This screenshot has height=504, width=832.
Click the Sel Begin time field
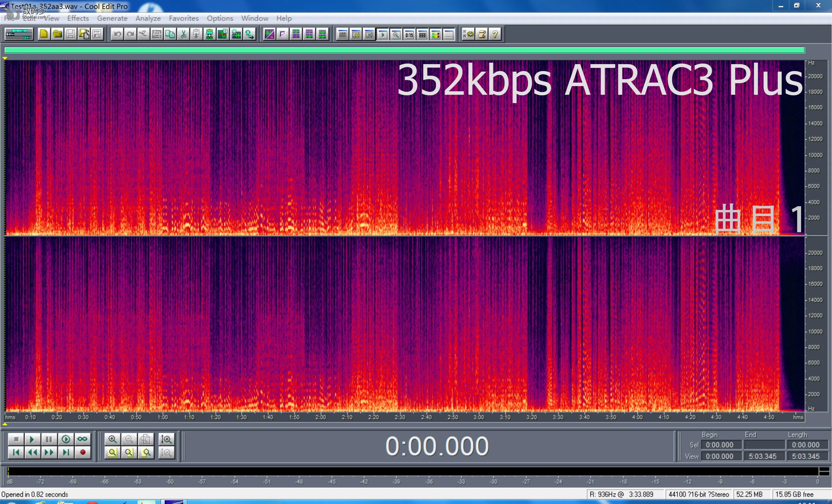[x=721, y=445]
